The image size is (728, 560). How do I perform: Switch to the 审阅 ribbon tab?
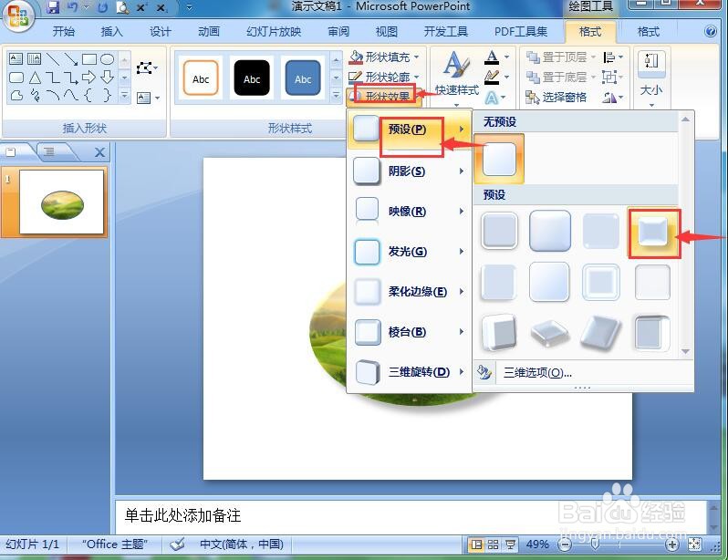click(338, 32)
